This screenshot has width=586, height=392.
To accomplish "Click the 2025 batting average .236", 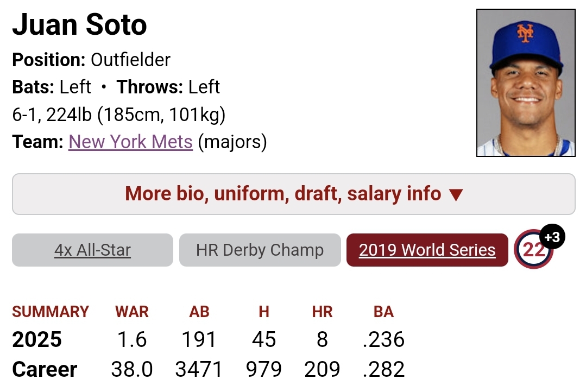I will [383, 339].
